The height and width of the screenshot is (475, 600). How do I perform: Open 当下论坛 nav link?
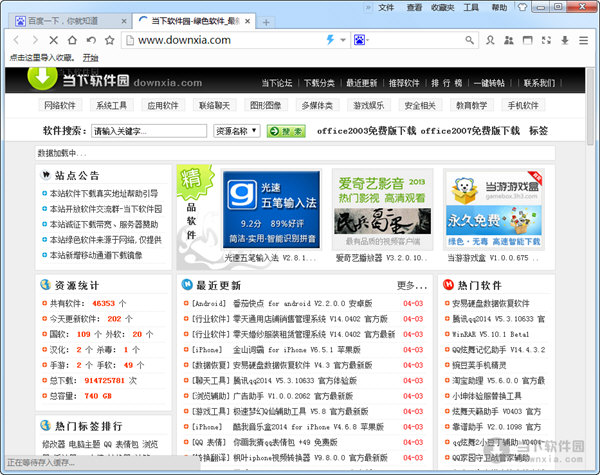277,83
